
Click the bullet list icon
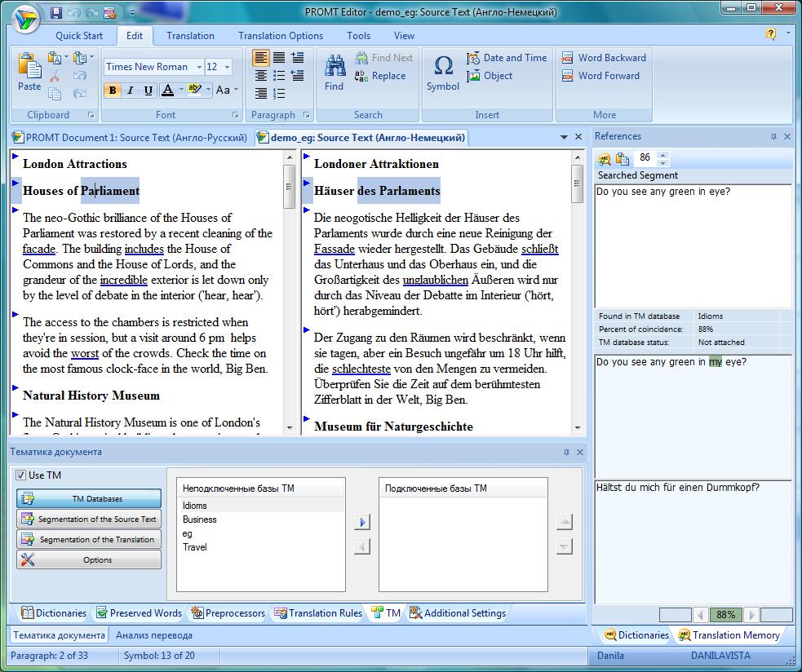coord(279,76)
